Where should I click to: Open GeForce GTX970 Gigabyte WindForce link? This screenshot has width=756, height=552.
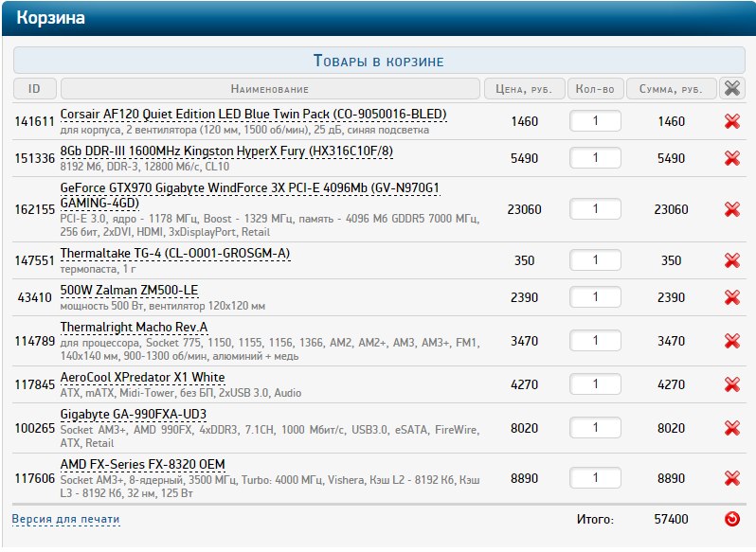[250, 195]
